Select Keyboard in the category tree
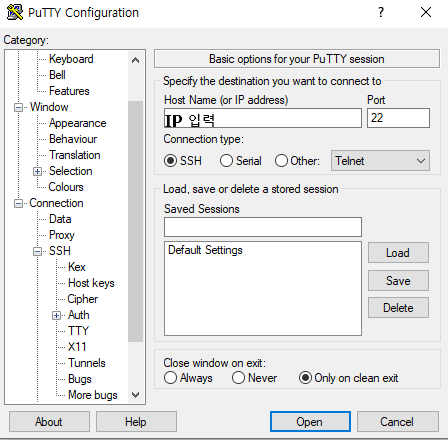 (x=71, y=59)
